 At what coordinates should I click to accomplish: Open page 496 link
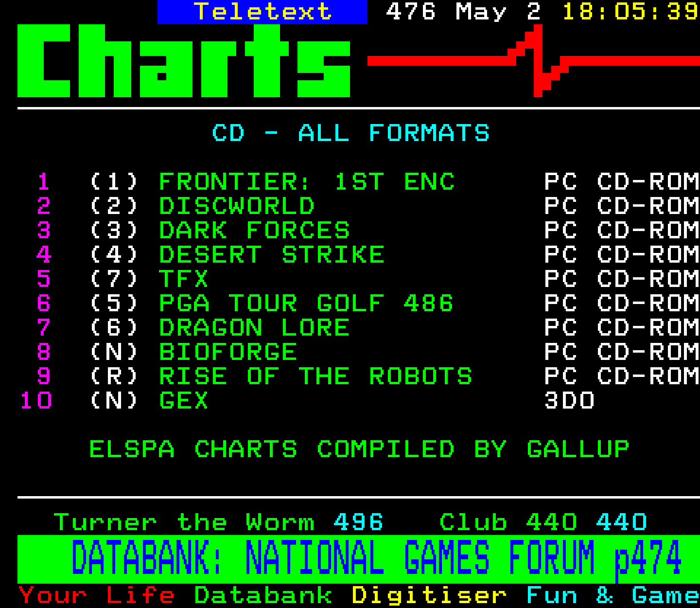(359, 522)
